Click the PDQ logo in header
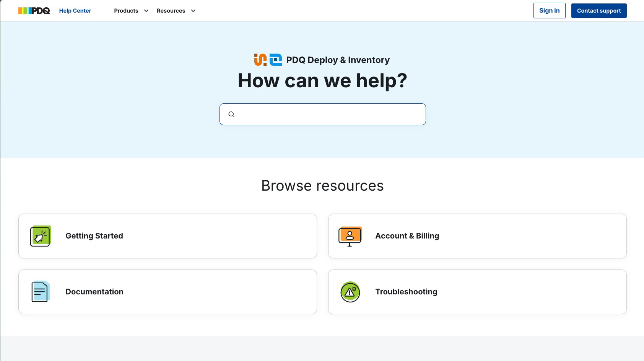This screenshot has height=361, width=644. [34, 11]
